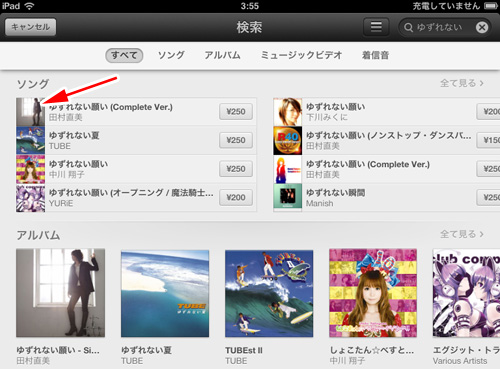Open the list menu icon in header
The width and height of the screenshot is (500, 369).
[x=376, y=27]
